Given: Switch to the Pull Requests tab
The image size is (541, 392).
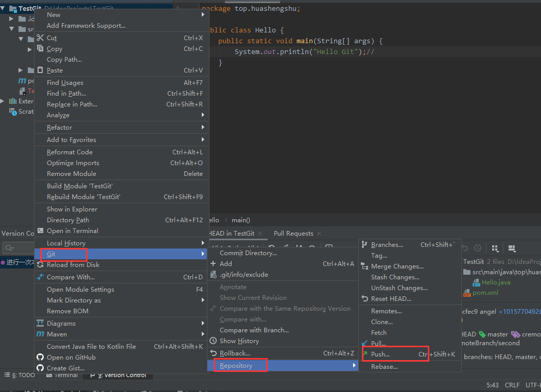Looking at the screenshot, I should tap(293, 234).
